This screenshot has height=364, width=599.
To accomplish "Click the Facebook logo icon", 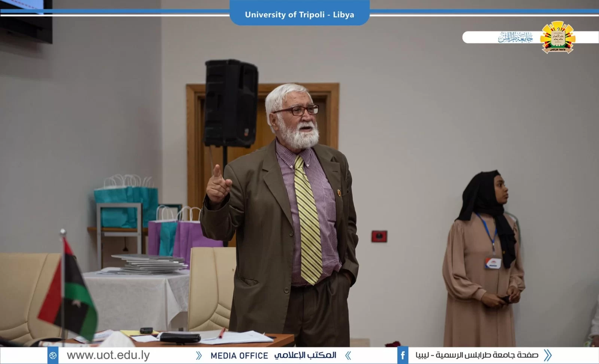I will pyautogui.click(x=402, y=355).
